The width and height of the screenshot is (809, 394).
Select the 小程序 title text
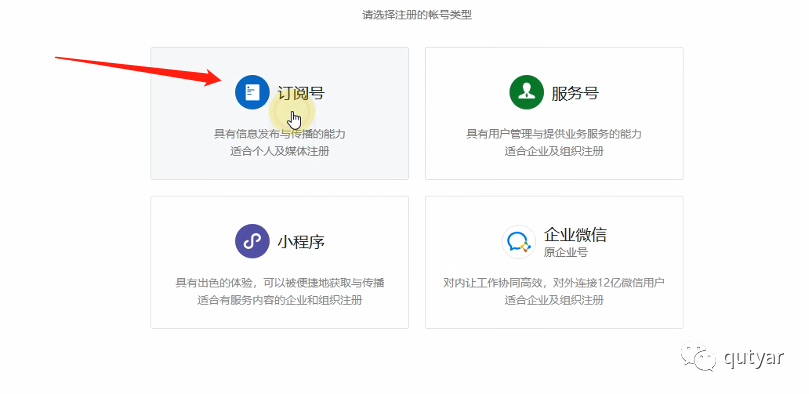(301, 241)
